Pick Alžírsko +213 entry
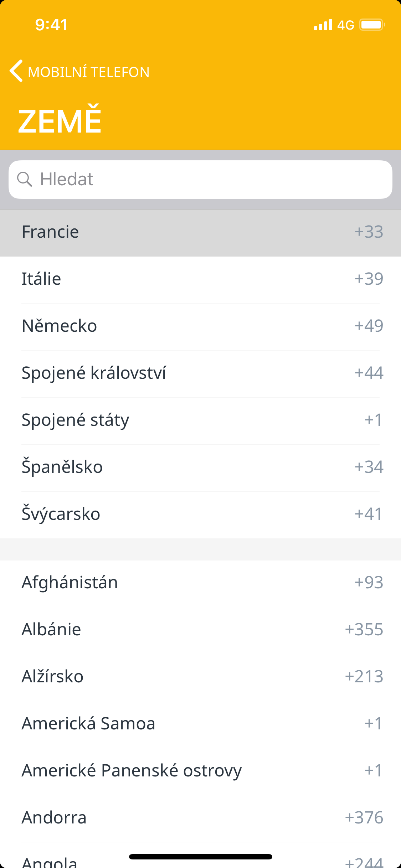 pos(200,677)
